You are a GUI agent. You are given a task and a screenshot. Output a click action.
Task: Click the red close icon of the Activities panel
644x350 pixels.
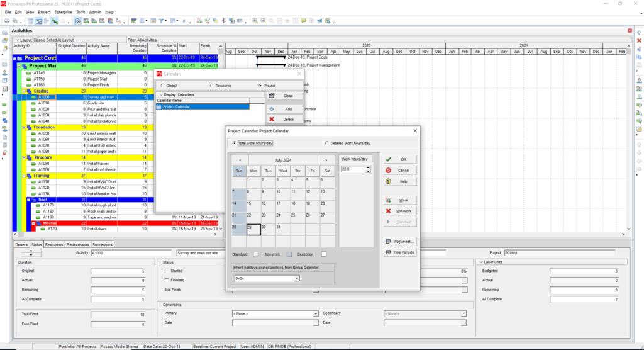[630, 31]
